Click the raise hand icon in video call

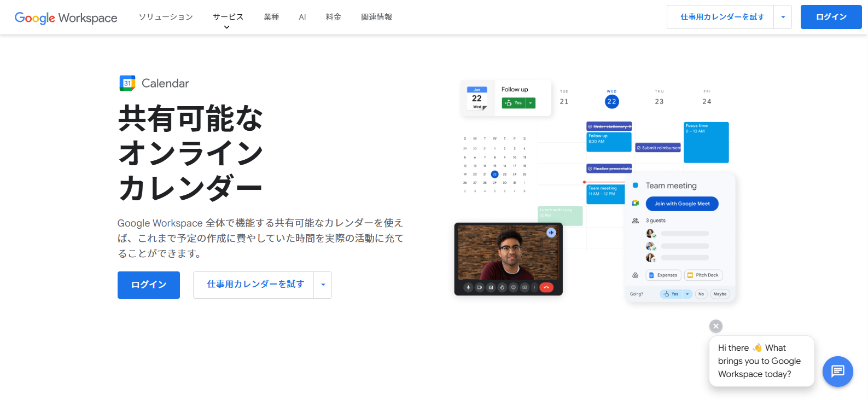(x=502, y=287)
